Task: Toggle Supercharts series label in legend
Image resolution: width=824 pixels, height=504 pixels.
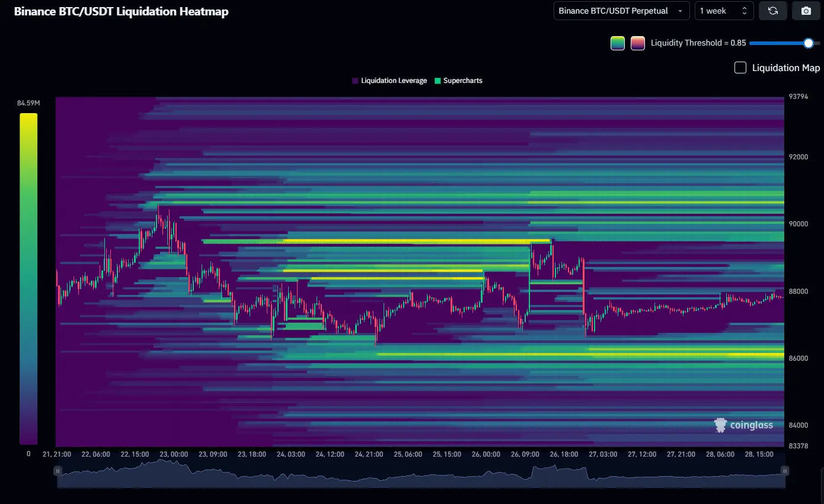Action: coord(462,81)
